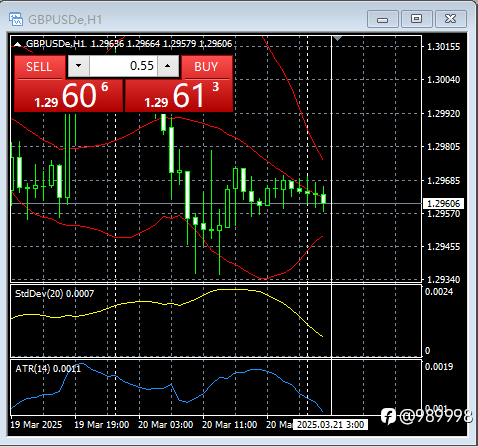
Task: Click the SELL button
Action: 40,67
